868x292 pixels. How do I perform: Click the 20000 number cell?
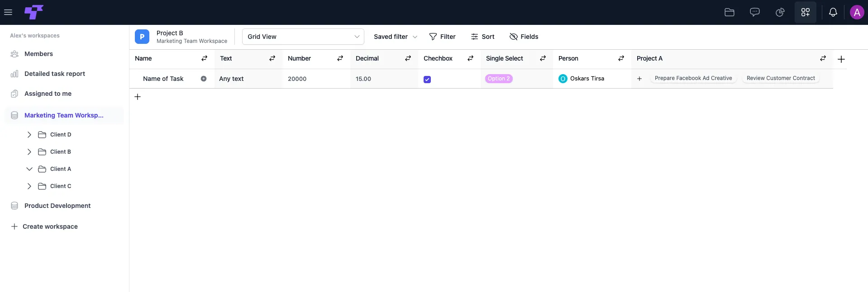(x=316, y=79)
